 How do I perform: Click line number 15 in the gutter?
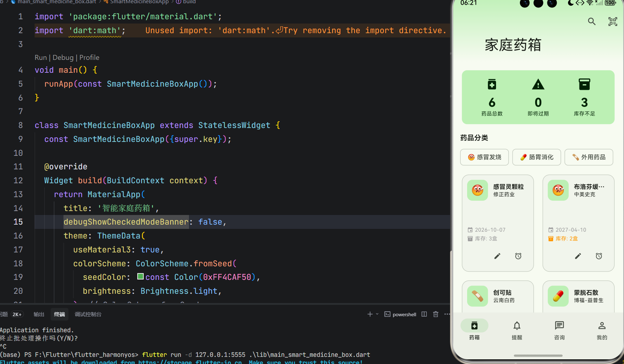pyautogui.click(x=18, y=222)
